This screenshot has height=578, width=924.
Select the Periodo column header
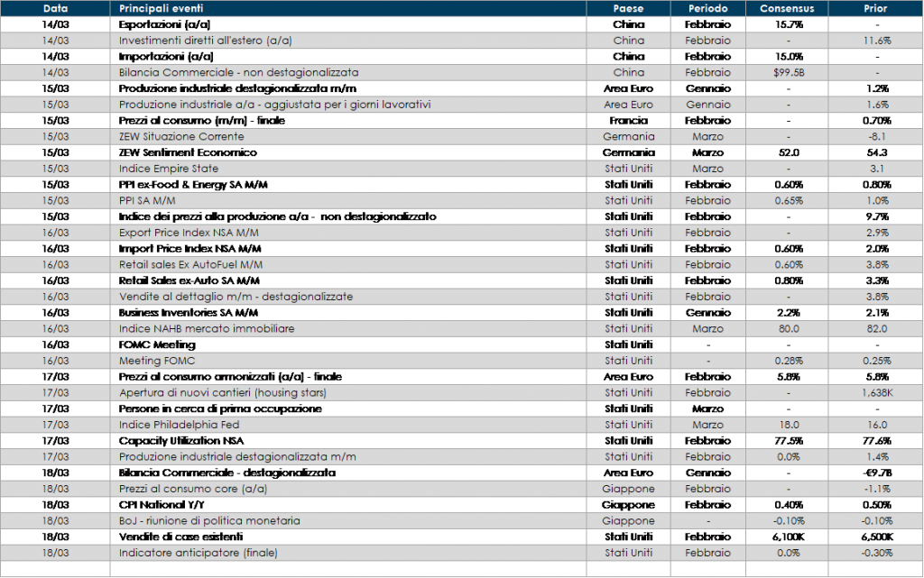click(708, 8)
